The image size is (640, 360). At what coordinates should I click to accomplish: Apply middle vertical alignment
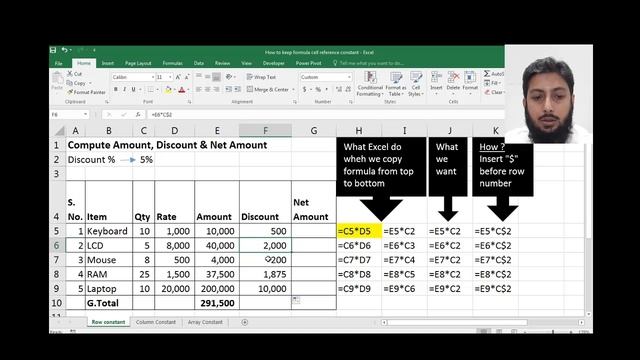pyautogui.click(x=208, y=77)
